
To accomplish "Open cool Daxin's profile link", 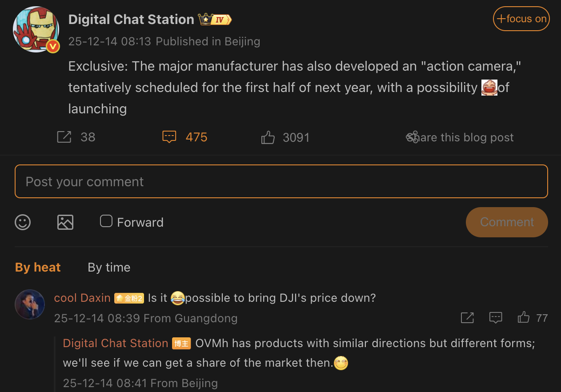I will point(82,298).
